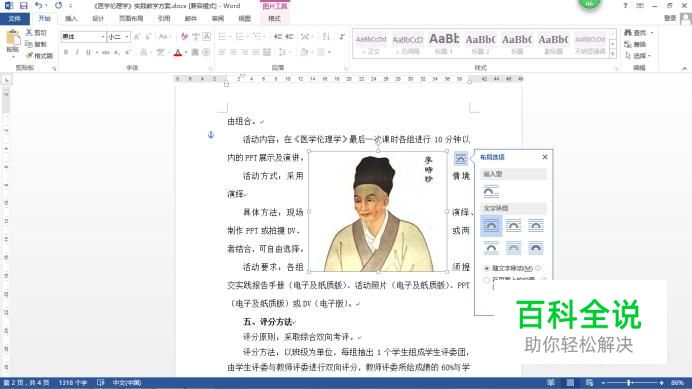Screen dimensions: 692x389
Task: Apply the 标题 2 style
Action: [x=480, y=44]
